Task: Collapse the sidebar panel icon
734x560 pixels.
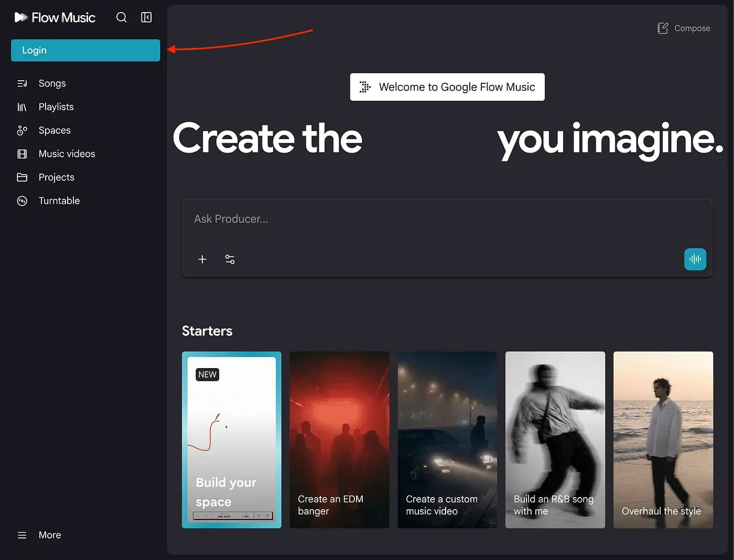Action: (146, 17)
